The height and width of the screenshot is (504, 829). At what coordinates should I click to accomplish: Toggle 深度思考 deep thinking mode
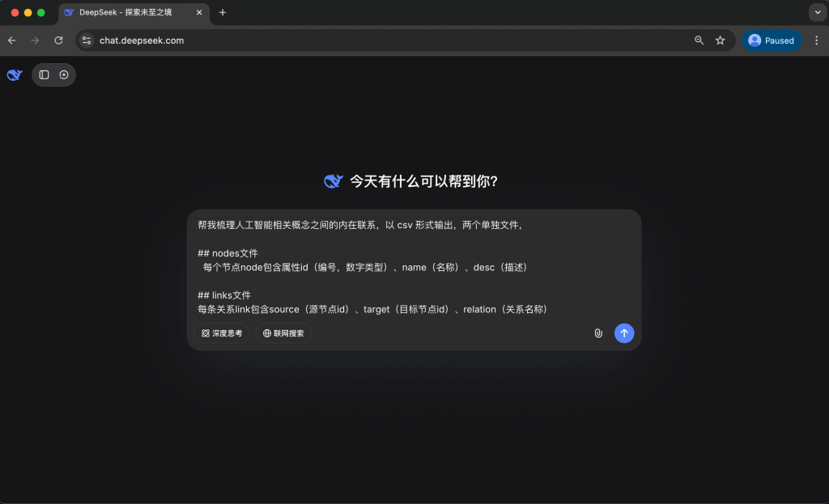pos(221,333)
